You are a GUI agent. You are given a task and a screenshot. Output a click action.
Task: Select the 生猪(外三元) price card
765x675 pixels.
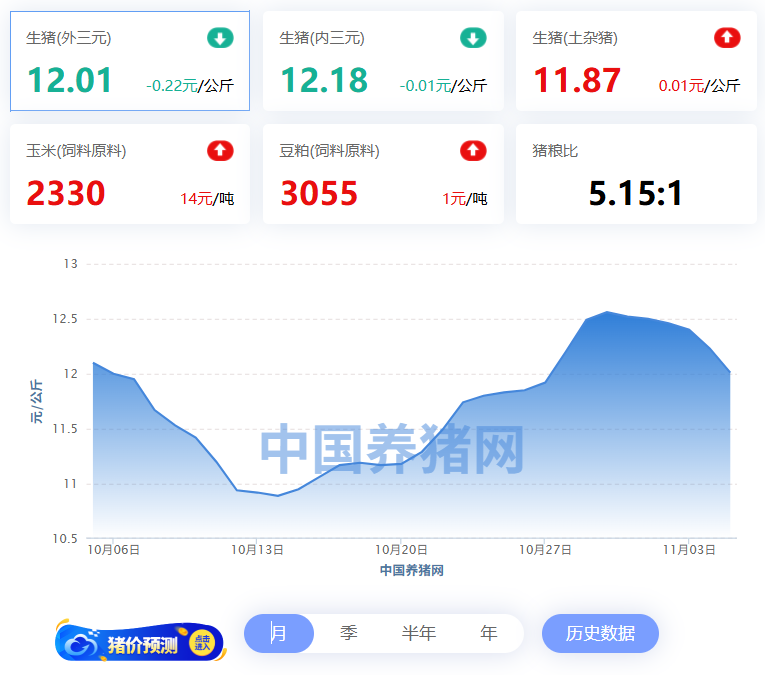130,61
